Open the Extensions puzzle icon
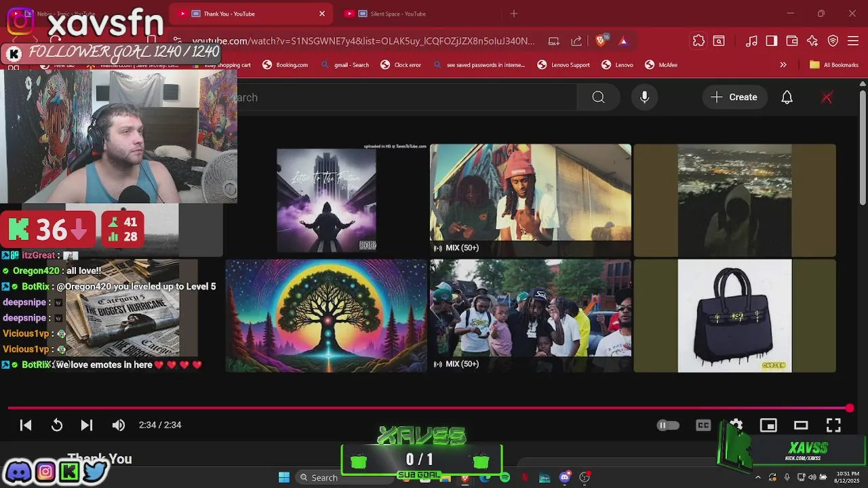The height and width of the screenshot is (488, 868). pyautogui.click(x=698, y=41)
